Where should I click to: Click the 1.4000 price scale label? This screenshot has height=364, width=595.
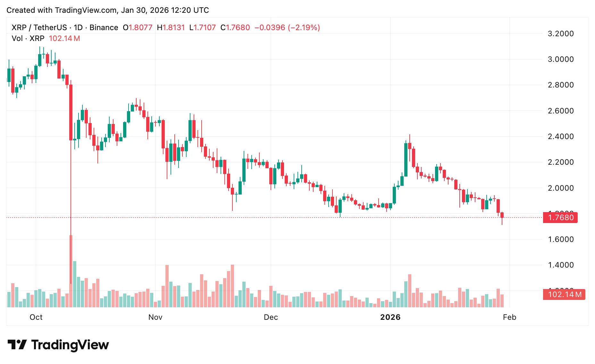pos(560,265)
